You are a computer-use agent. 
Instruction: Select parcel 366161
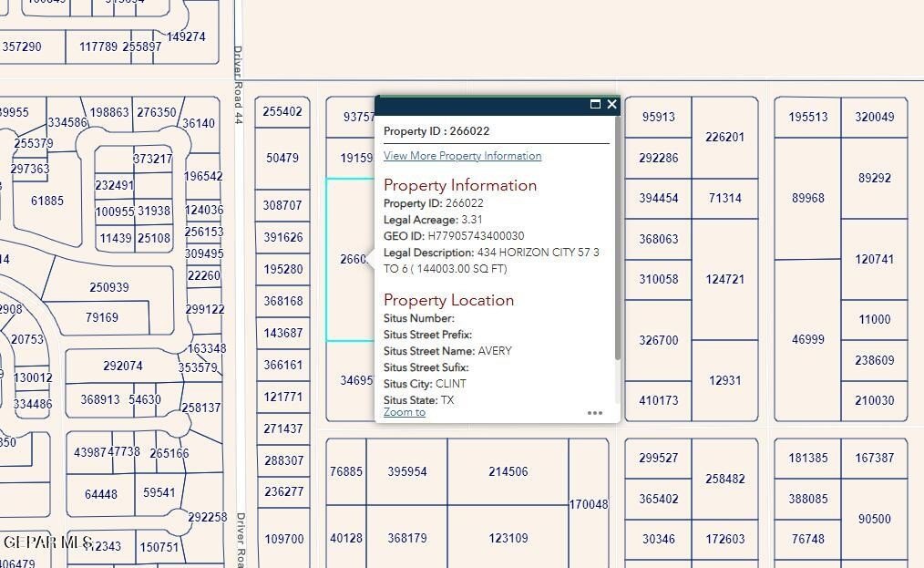(x=282, y=365)
